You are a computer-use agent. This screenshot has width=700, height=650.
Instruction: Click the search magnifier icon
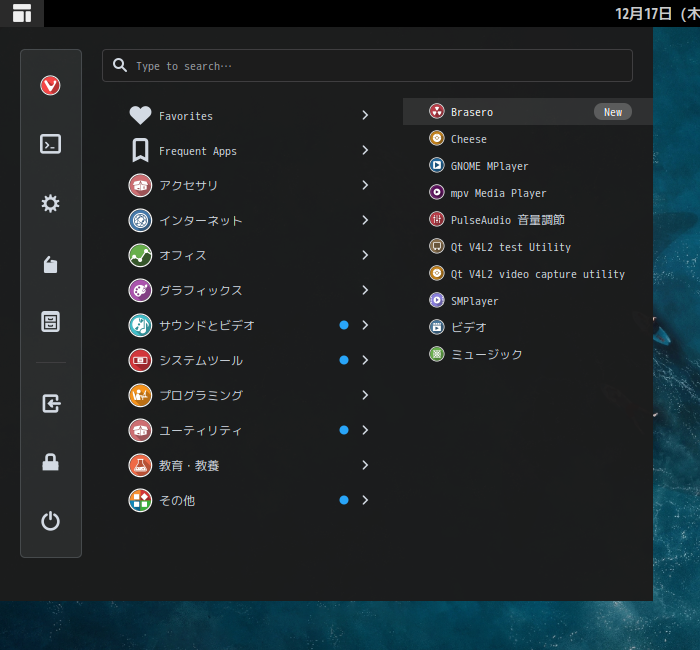120,65
